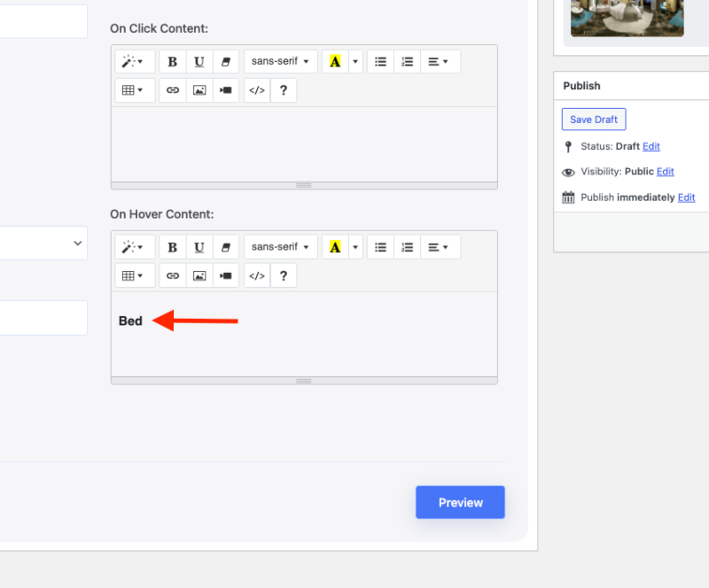This screenshot has width=709, height=588.
Task: Open table insert menu in On Hover editor
Action: (135, 275)
